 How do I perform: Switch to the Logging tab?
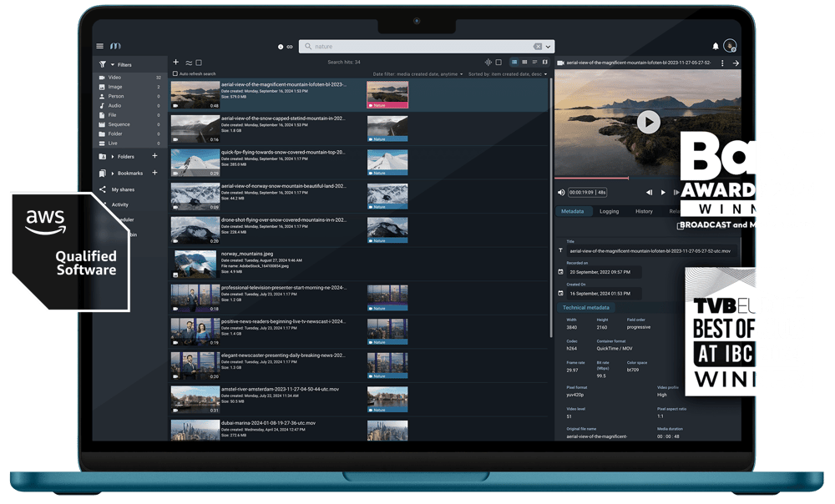(610, 211)
